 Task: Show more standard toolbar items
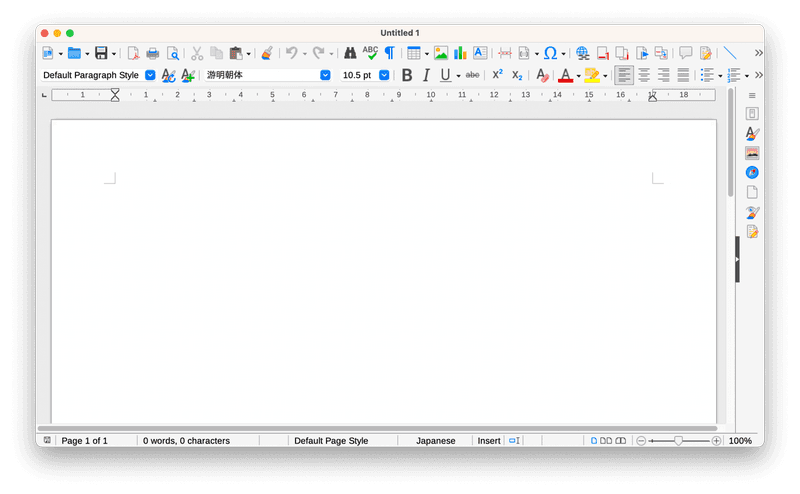tap(759, 53)
